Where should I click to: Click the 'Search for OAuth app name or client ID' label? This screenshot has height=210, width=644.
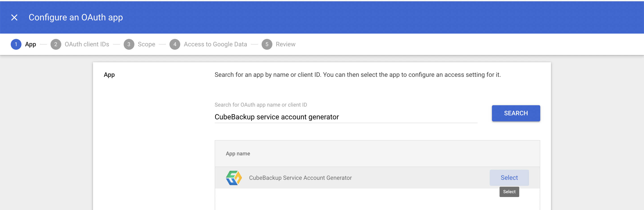[x=261, y=105]
